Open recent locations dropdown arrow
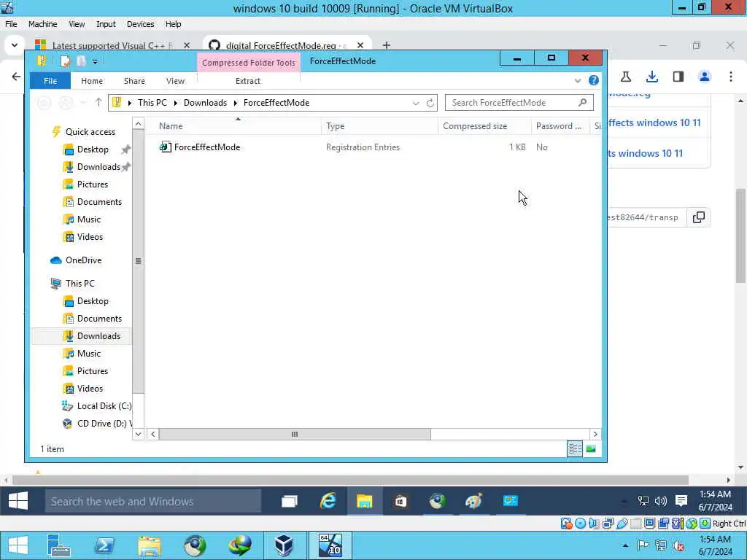747x560 pixels. [x=83, y=103]
